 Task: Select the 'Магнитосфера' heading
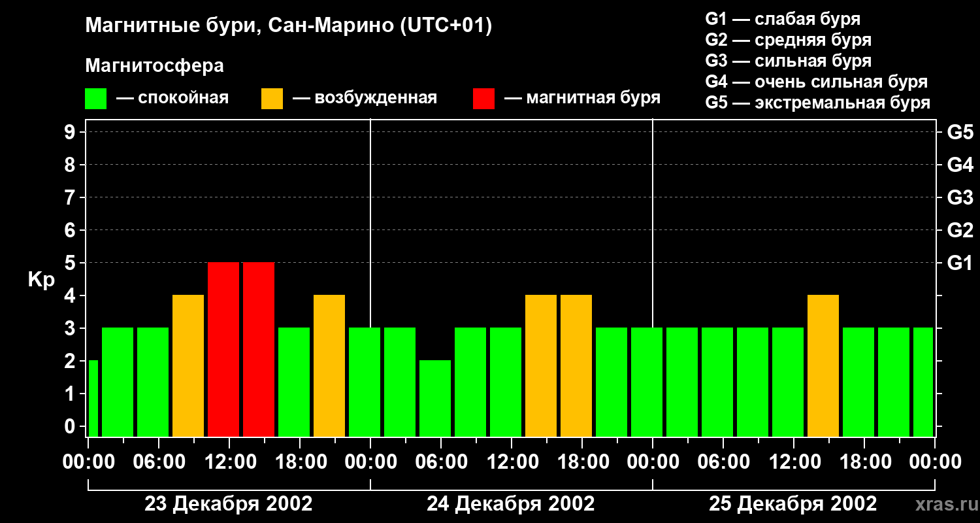(155, 66)
